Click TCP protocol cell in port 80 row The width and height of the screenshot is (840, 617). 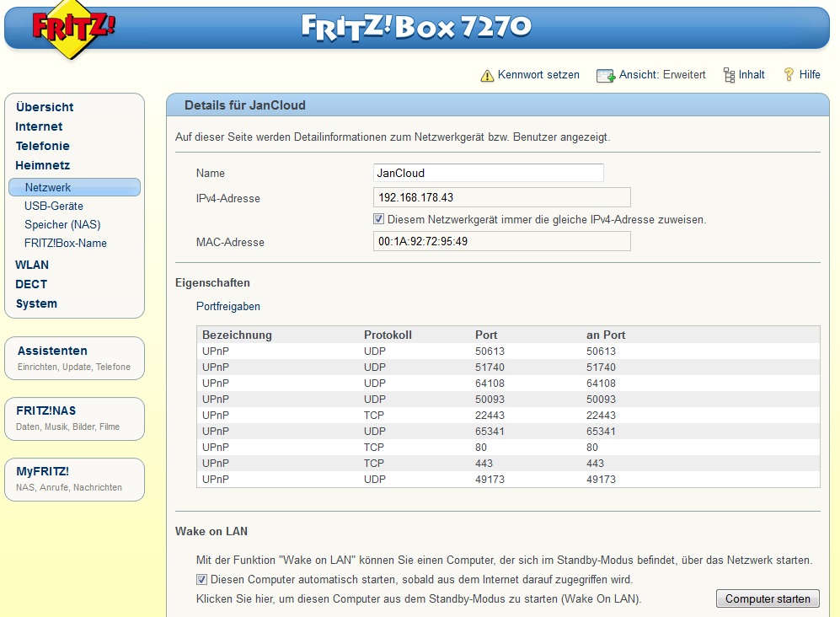[374, 447]
